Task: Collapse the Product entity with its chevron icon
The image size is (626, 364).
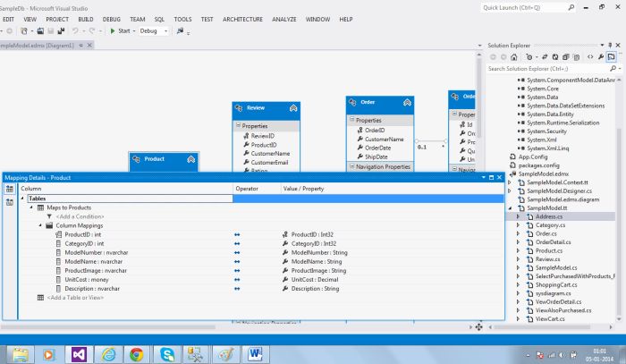Action: pos(190,159)
